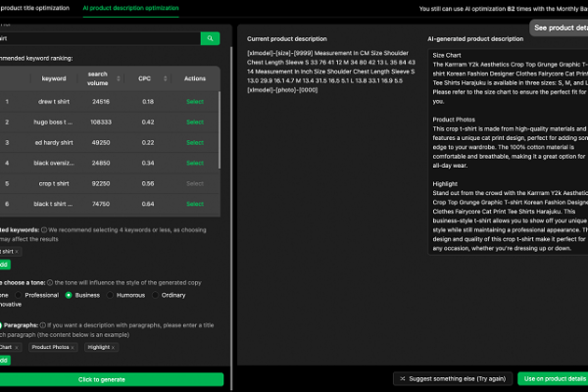The width and height of the screenshot is (588, 392).
Task: Select keyword 'ed hardy shirt'
Action: click(195, 142)
